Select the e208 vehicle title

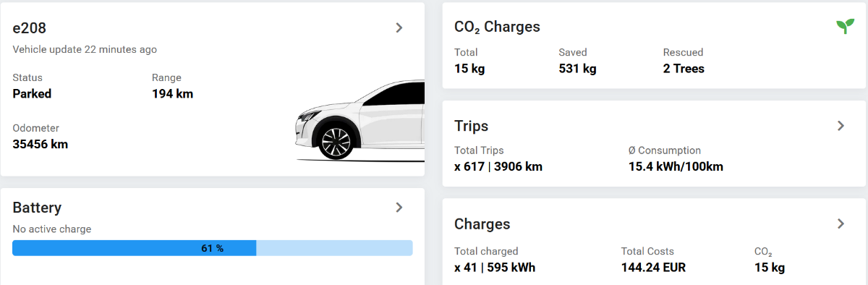[30, 27]
